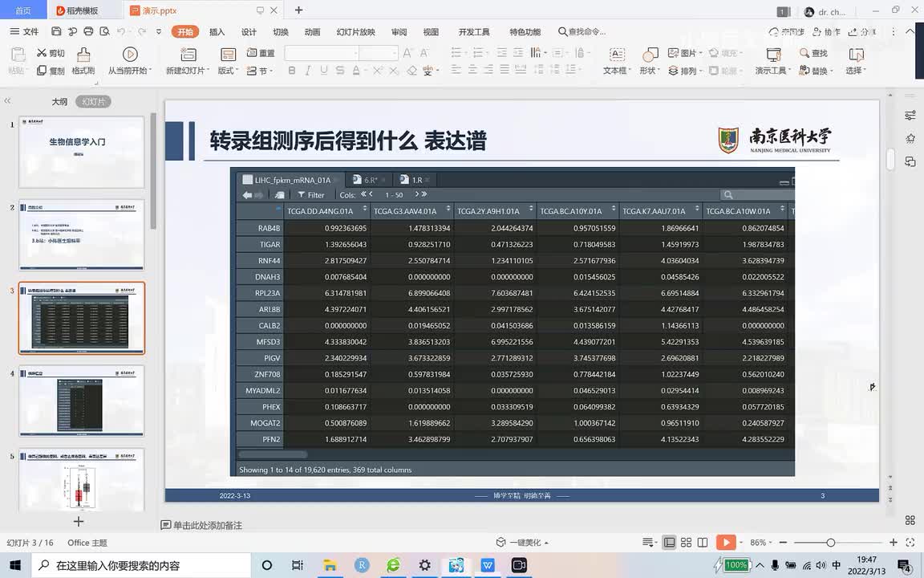Click the reset (重置) slide button
Viewport: 924px width, 578px height.
(261, 53)
